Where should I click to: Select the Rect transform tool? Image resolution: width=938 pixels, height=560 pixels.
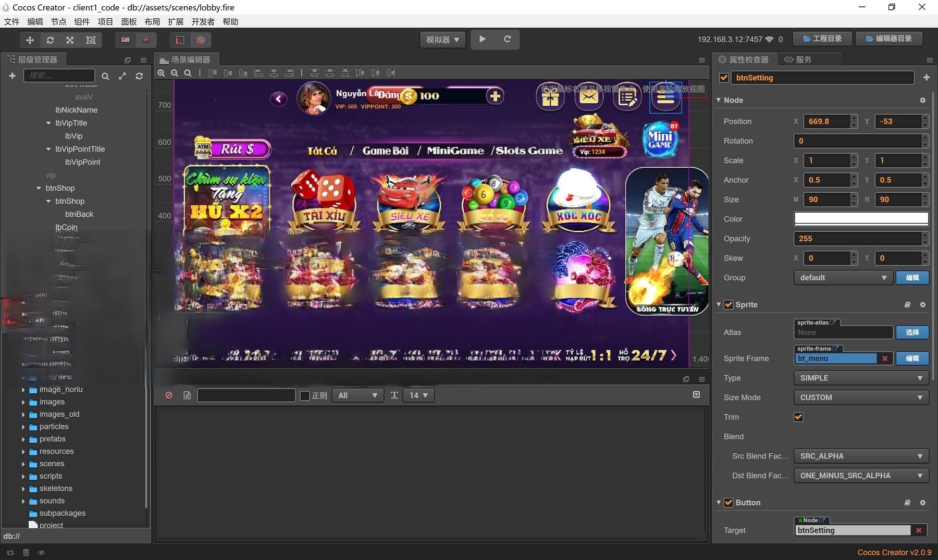point(91,40)
